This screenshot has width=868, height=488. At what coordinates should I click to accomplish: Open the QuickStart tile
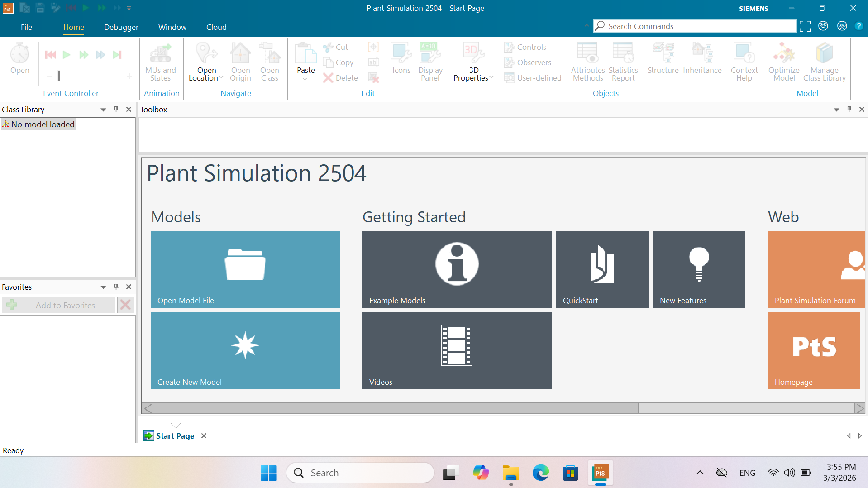point(602,269)
